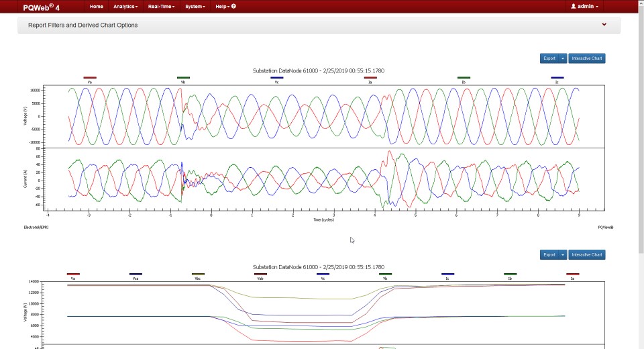Screen dimensions: 644x349
Task: Click the question mark help icon
Action: (233, 6)
